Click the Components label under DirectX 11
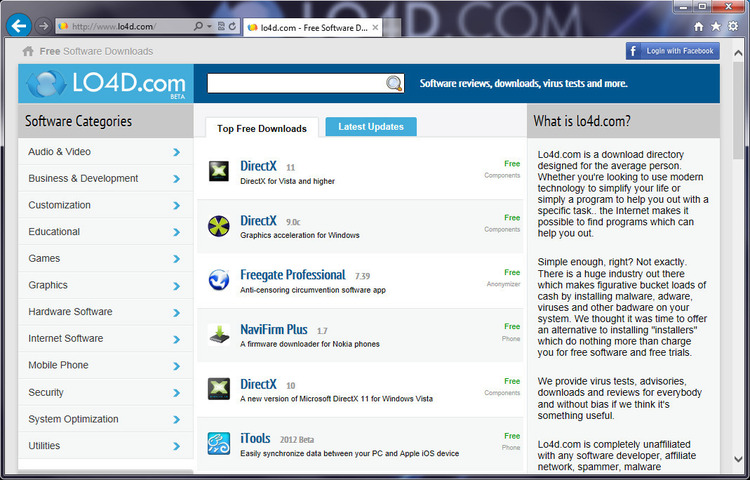Viewport: 750px width, 480px height. point(502,175)
